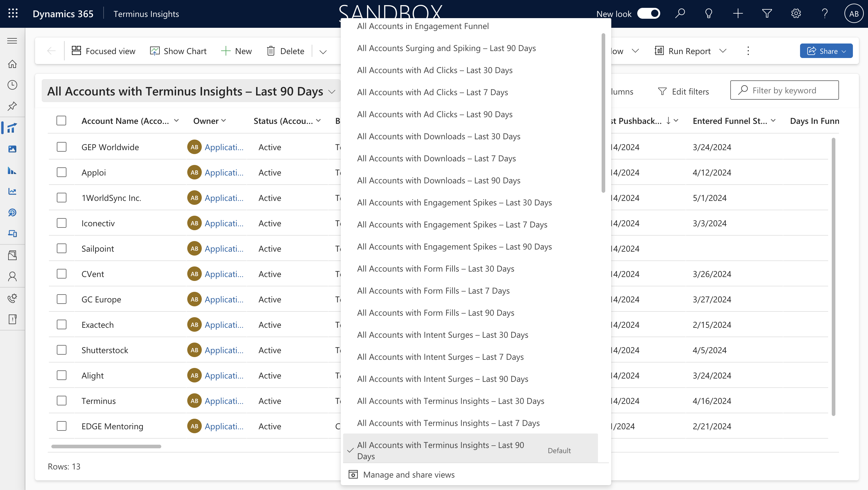Click the grid horizontal scrollbar

pos(106,446)
